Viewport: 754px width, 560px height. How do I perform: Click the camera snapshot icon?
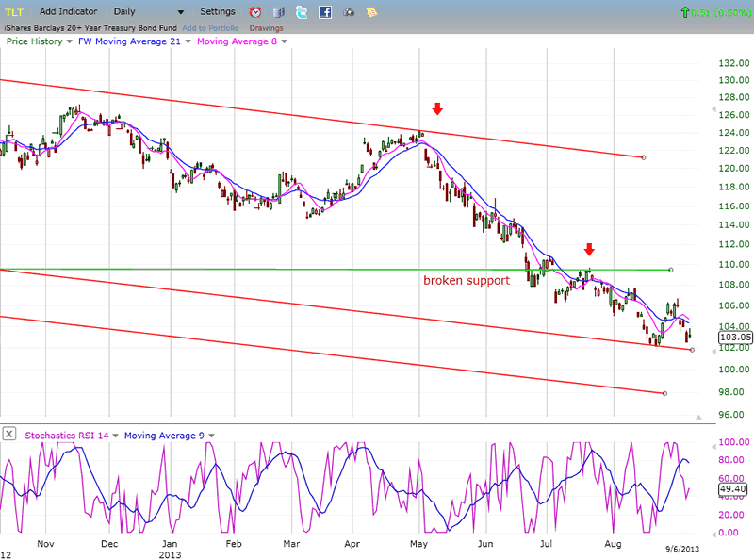pos(349,12)
